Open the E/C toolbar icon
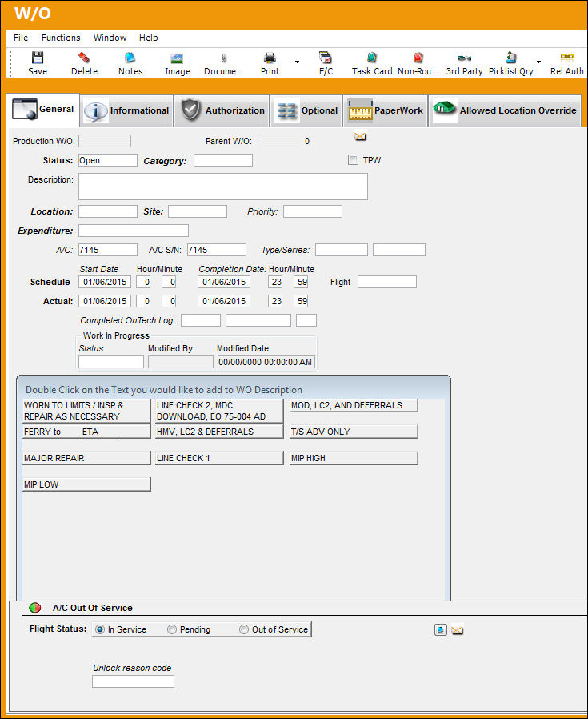This screenshot has width=588, height=719. coord(326,58)
